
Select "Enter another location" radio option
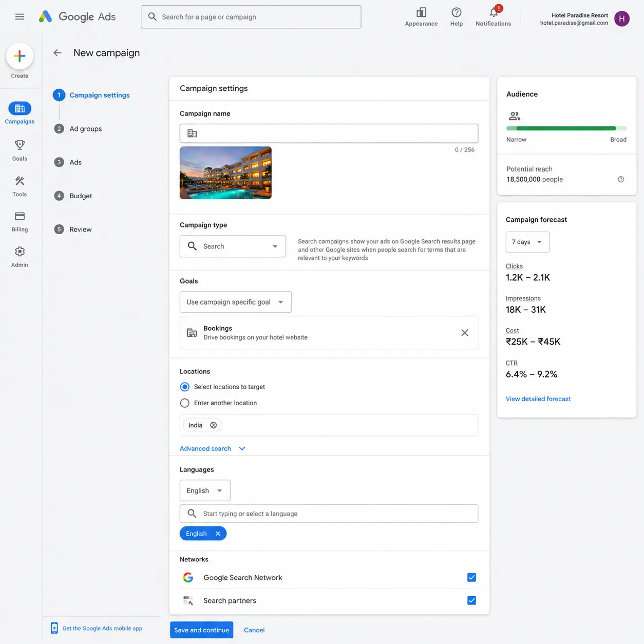click(x=185, y=403)
